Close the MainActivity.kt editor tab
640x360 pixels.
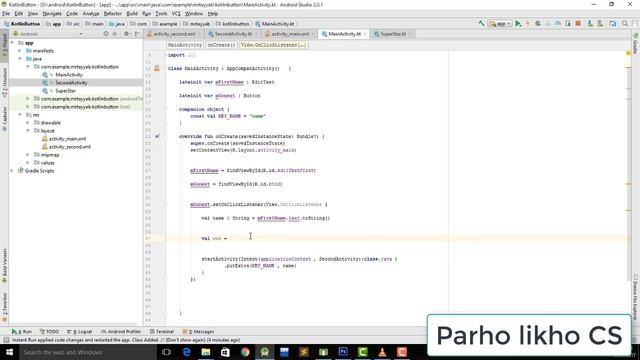click(x=365, y=34)
